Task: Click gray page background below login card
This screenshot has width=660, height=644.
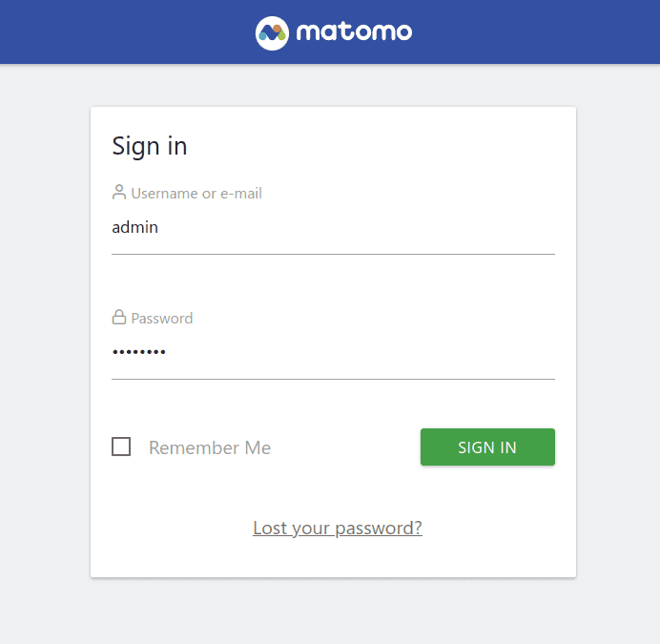Action: (333, 611)
